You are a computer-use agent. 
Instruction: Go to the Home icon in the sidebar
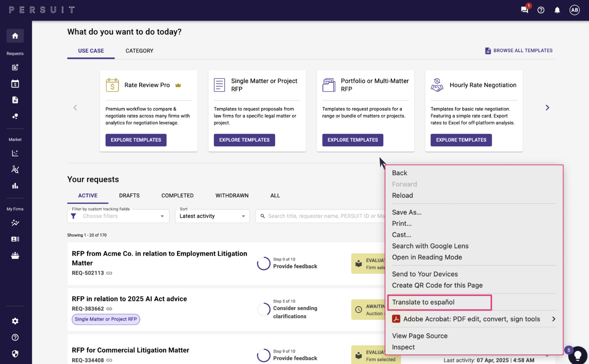(15, 36)
